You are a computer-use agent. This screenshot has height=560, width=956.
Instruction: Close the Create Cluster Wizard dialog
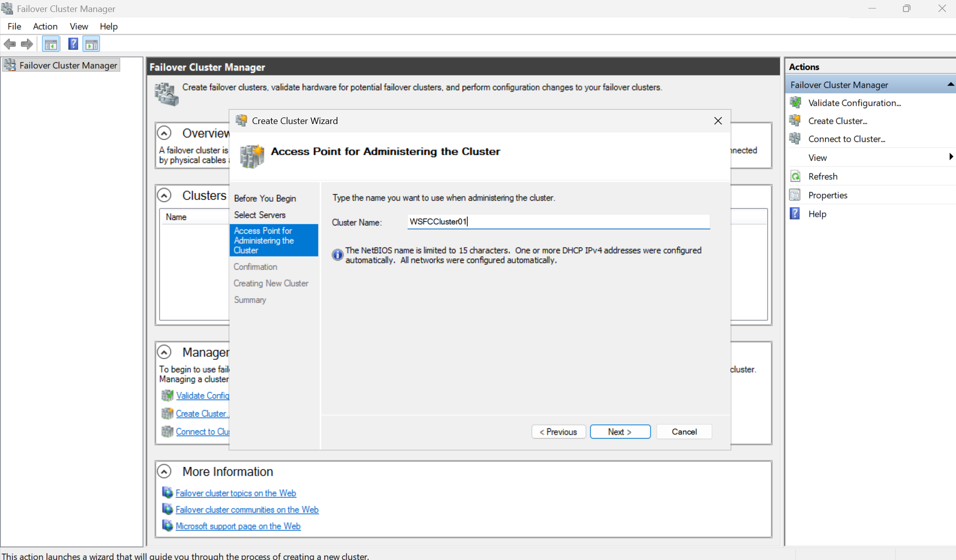718,121
